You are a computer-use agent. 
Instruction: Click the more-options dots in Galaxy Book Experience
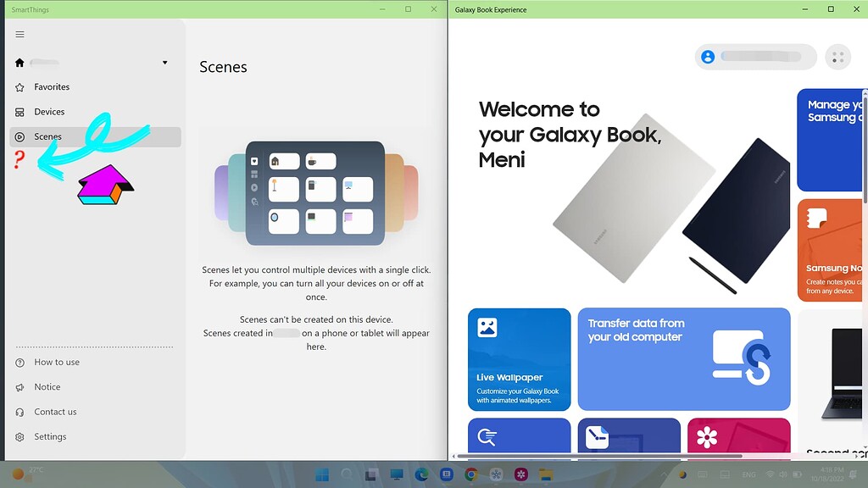coord(837,57)
